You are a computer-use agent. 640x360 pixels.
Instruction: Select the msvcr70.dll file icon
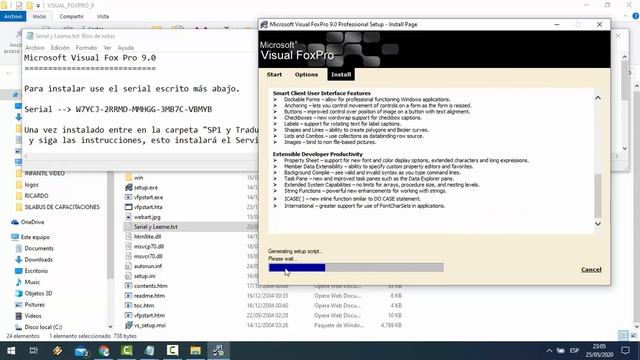click(129, 256)
